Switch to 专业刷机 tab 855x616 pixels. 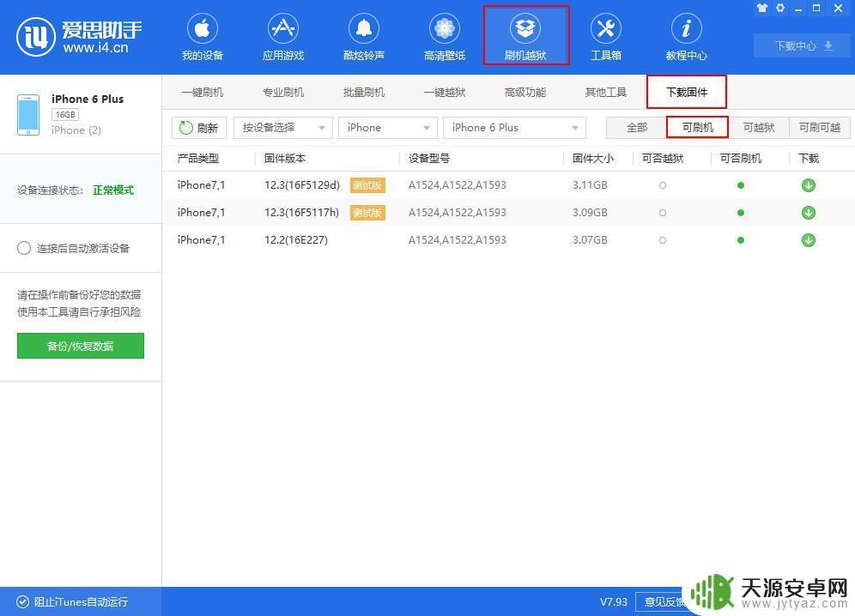[283, 92]
